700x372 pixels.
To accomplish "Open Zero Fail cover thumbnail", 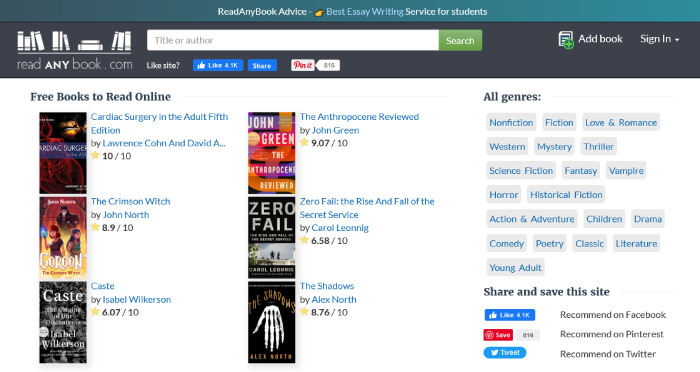I will [x=271, y=237].
